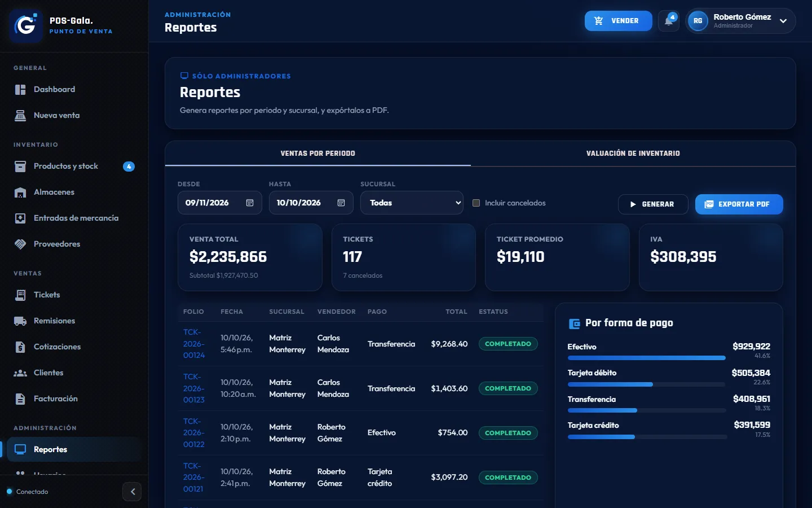This screenshot has width=812, height=508.
Task: Go to Proveedores page
Action: tap(74, 244)
